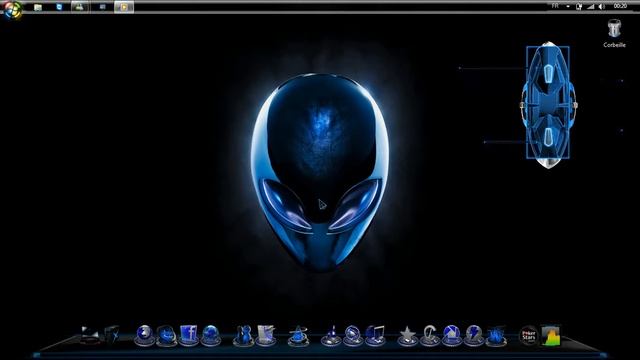Screen dimensions: 640x360
Task: Launch the lightning bolt dock icon
Action: [x=474, y=336]
